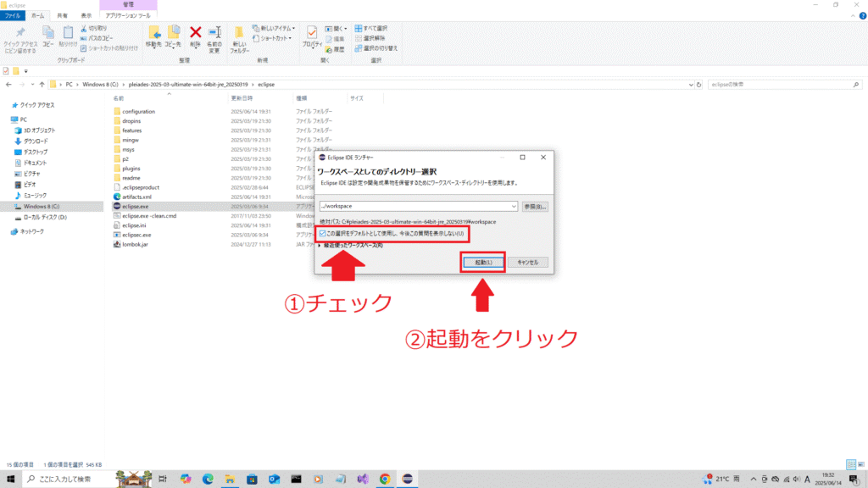Open the workspace path dropdown

pyautogui.click(x=514, y=207)
